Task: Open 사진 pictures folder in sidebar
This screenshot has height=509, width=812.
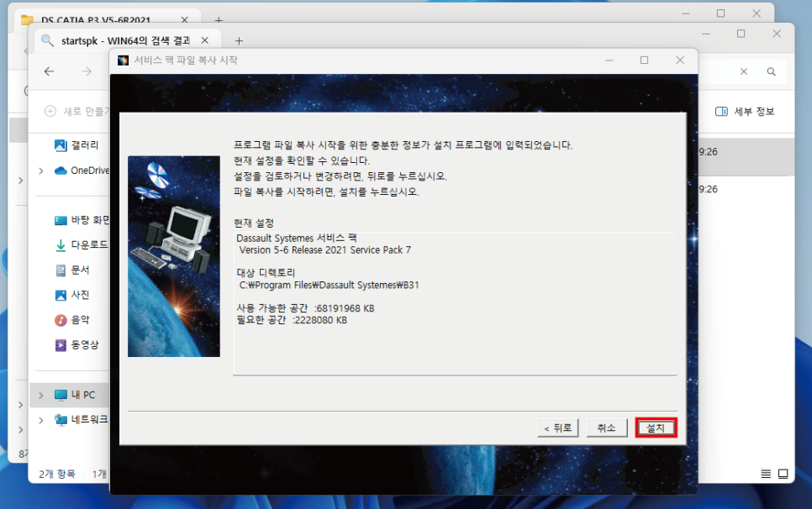Action: pyautogui.click(x=72, y=295)
